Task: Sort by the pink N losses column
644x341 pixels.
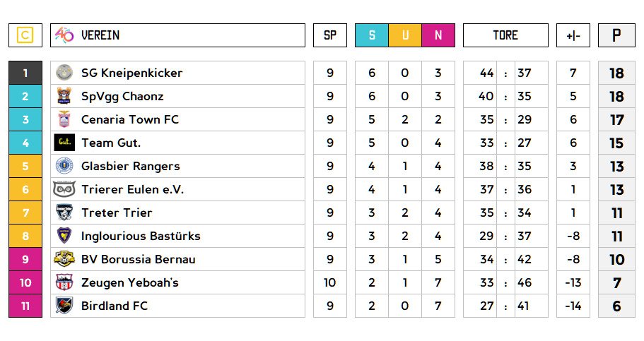Action: pyautogui.click(x=438, y=35)
